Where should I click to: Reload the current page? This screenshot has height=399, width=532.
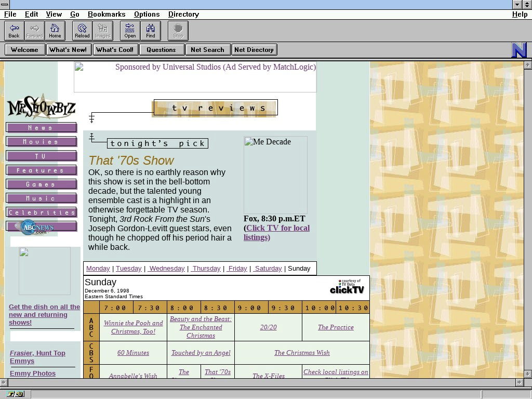coord(82,31)
